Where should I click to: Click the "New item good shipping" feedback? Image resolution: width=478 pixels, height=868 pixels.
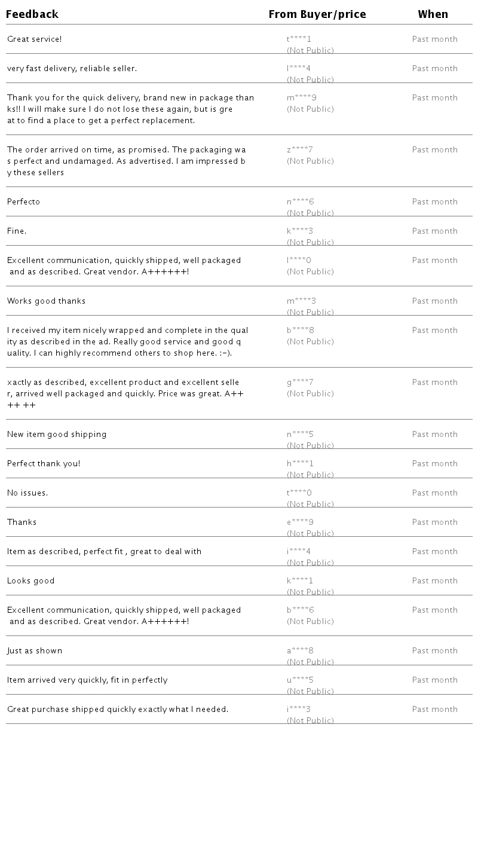[x=57, y=435]
